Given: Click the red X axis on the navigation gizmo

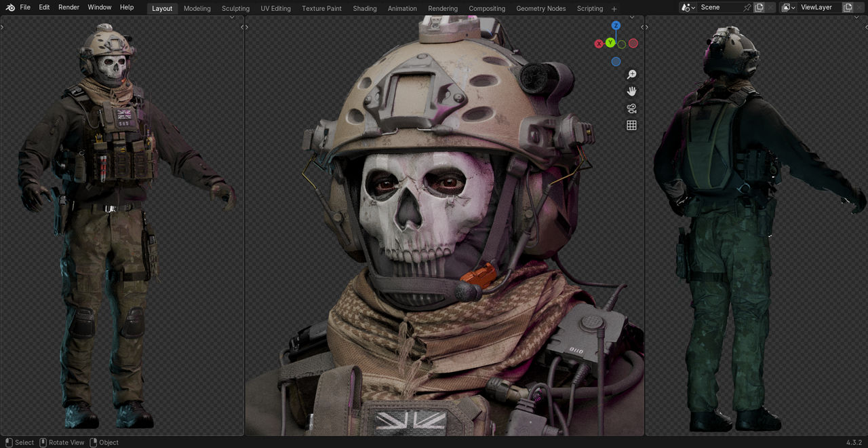Looking at the screenshot, I should (x=599, y=43).
